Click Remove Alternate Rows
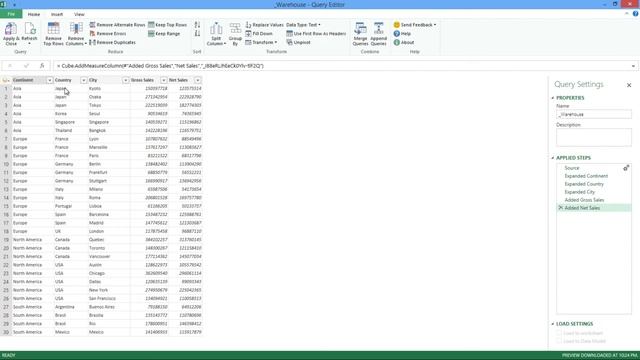Viewport: 640px width, 360px height. [117, 25]
